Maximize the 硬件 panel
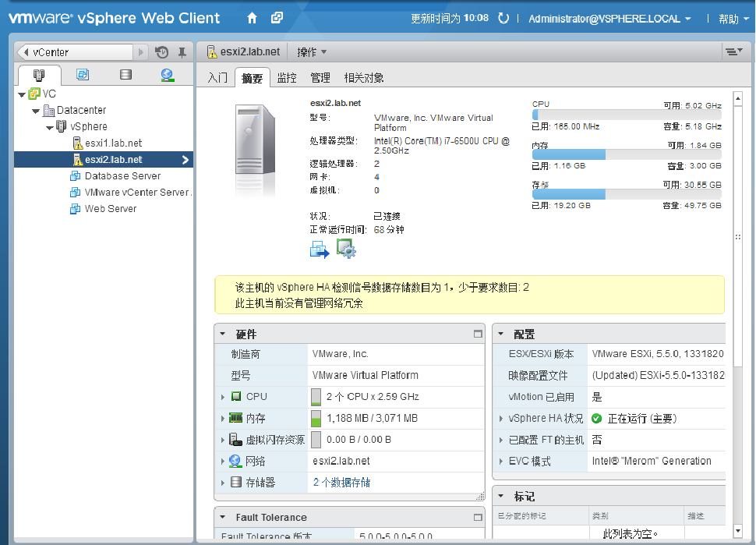Screen dimensions: 756x545 pyautogui.click(x=478, y=334)
